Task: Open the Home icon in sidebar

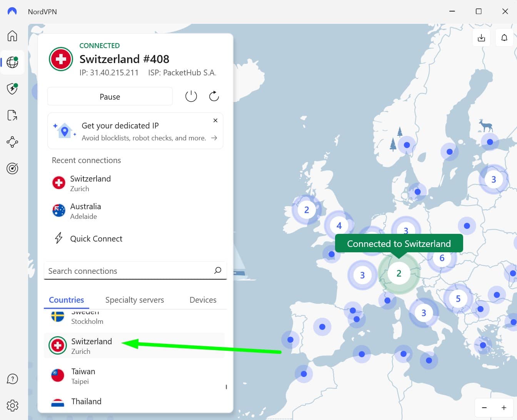Action: pos(12,36)
